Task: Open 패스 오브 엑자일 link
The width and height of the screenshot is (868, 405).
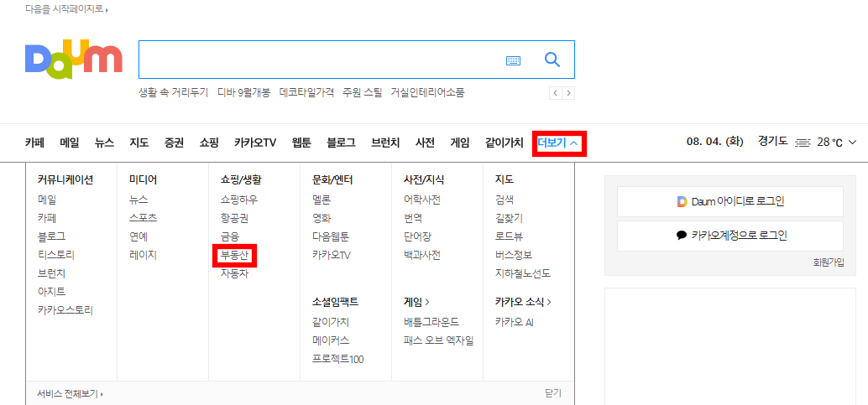Action: 439,340
